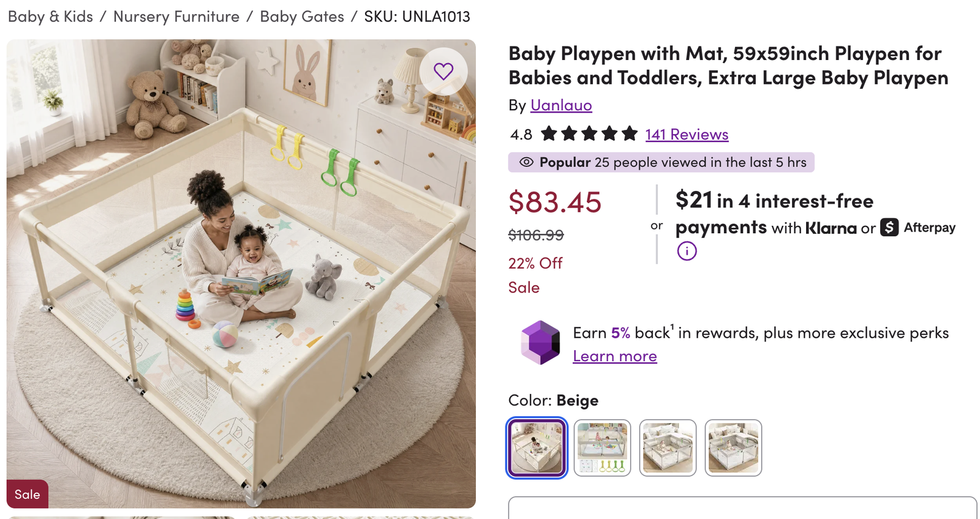Click the $83.45 sale price

point(555,202)
